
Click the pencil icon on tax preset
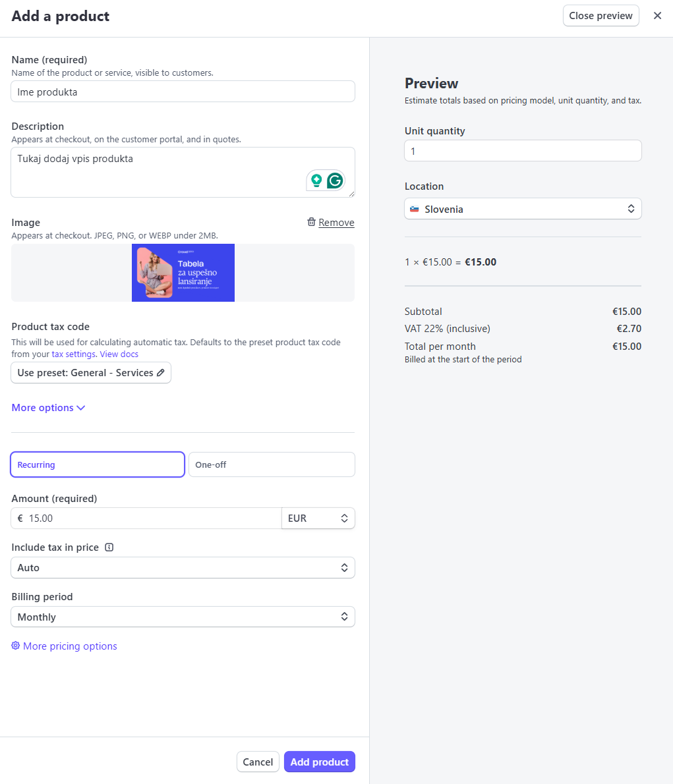point(160,373)
